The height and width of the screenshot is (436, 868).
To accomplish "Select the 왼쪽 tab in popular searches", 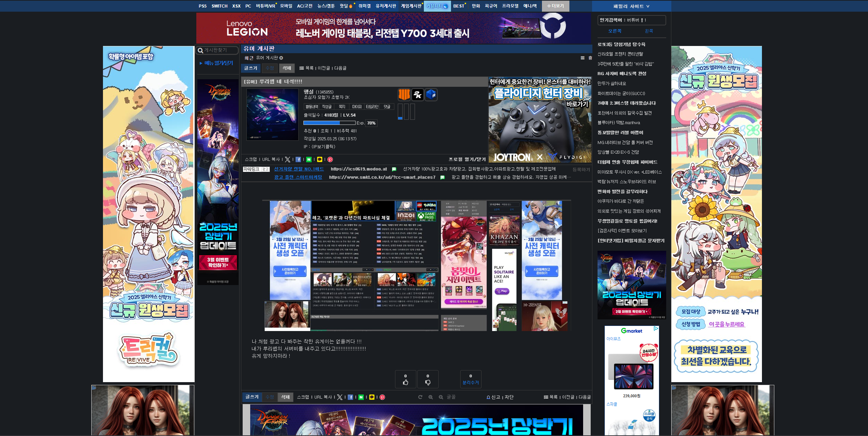I will [649, 31].
